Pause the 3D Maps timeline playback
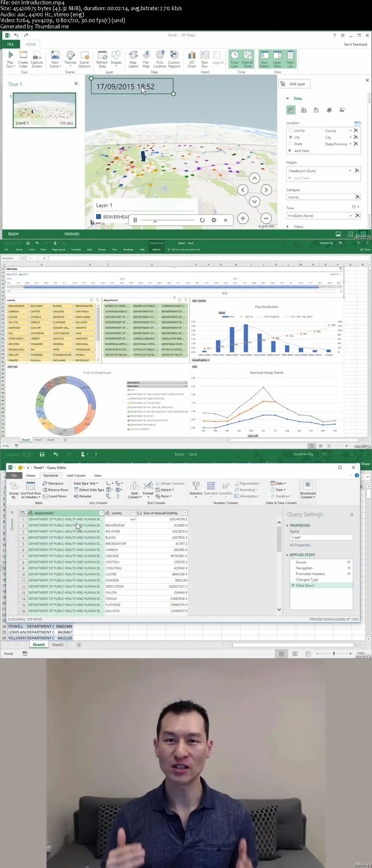Image resolution: width=372 pixels, height=868 pixels. [x=135, y=220]
